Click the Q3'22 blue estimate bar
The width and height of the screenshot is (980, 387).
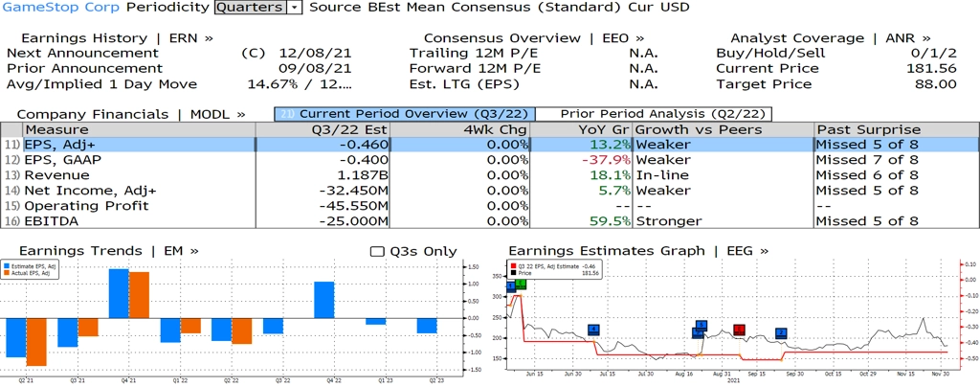coord(273,327)
